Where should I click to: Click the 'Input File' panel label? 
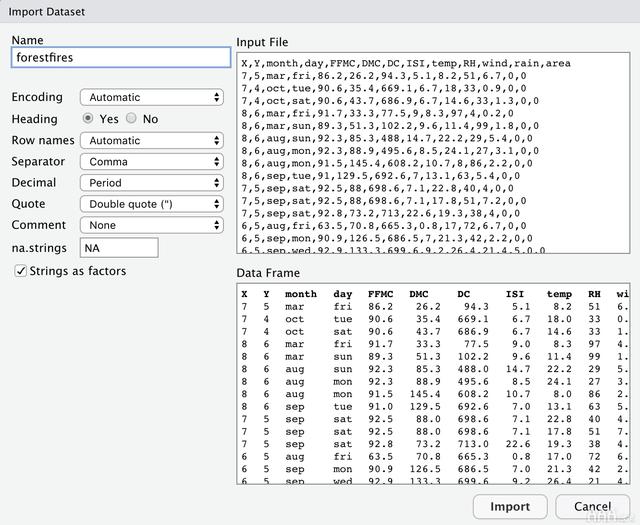(x=262, y=42)
